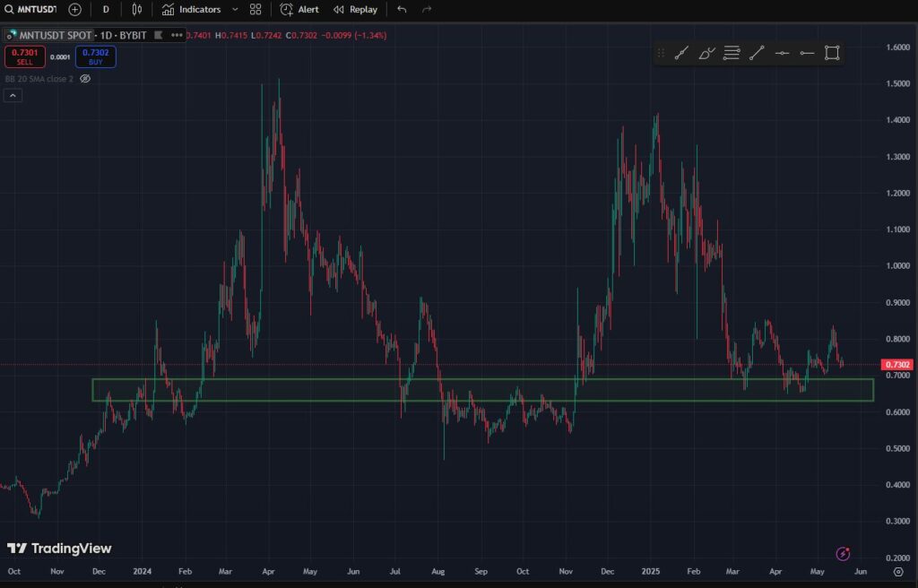Image resolution: width=918 pixels, height=588 pixels.
Task: Click the candle chart style icon
Action: coord(136,9)
